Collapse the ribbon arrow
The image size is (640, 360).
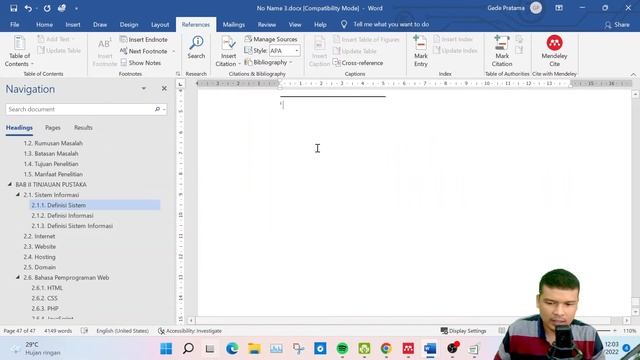click(633, 74)
